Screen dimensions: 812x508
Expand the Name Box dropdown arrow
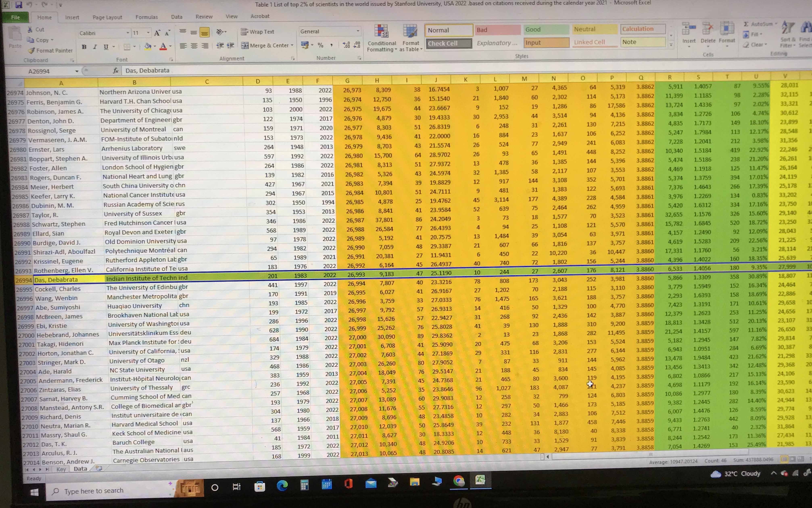pyautogui.click(x=77, y=71)
